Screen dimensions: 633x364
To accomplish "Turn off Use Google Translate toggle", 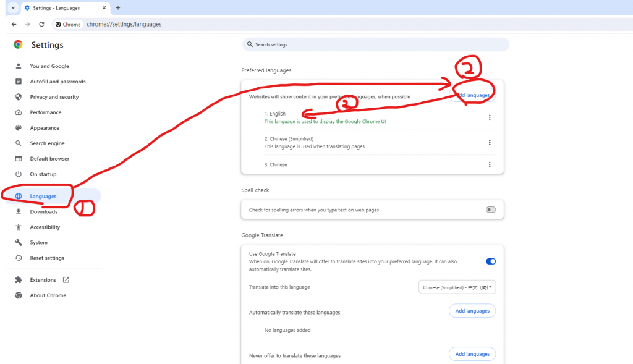I will tap(491, 261).
